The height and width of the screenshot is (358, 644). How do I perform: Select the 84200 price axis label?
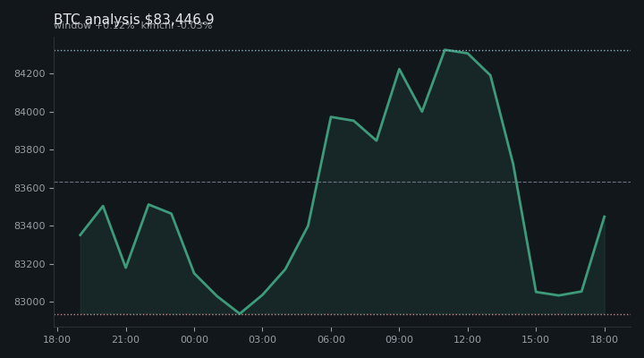30,74
